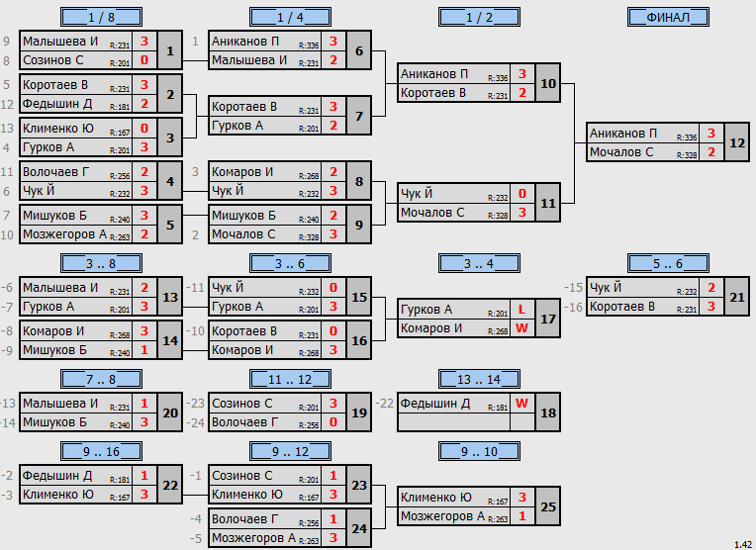Select the "9 .. 12" placement header
Viewport: 756px width, 550px height.
tap(290, 451)
